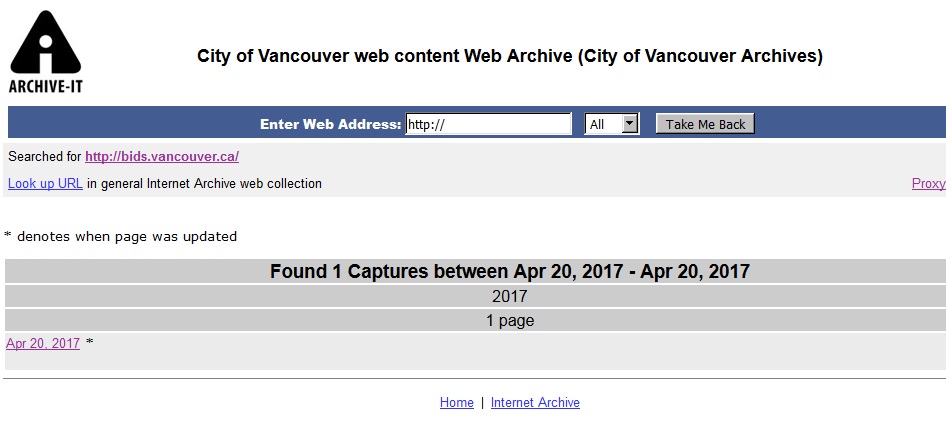The image size is (946, 441).
Task: Open the 'All' collection dropdown
Action: click(x=611, y=124)
